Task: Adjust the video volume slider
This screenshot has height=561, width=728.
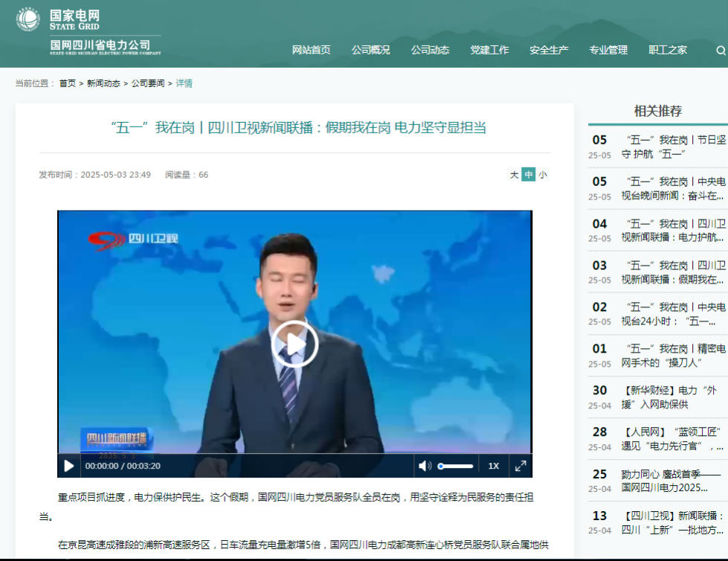Action: coord(455,466)
